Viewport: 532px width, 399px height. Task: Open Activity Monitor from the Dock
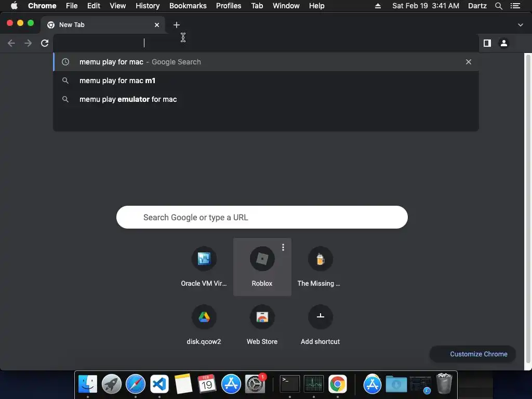click(x=314, y=384)
